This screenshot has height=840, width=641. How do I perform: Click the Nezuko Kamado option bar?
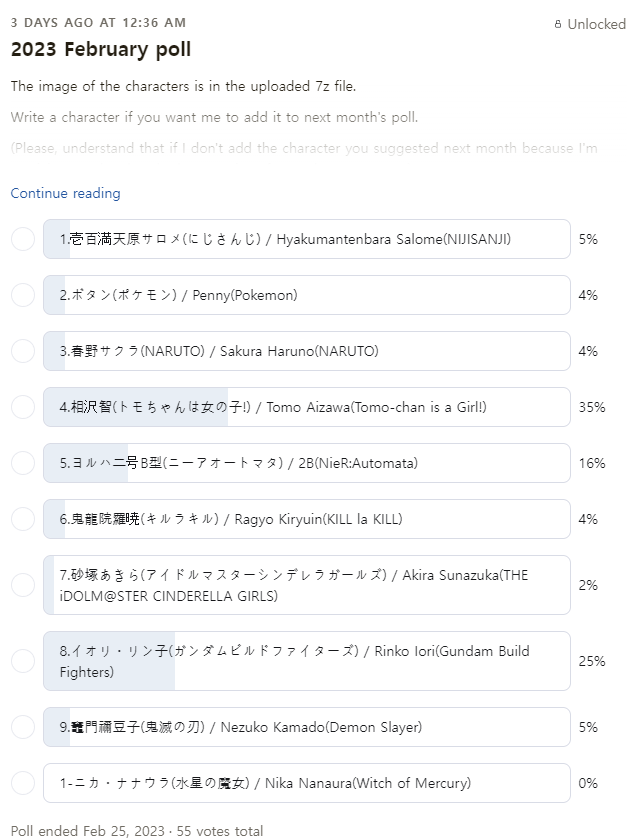coord(306,727)
